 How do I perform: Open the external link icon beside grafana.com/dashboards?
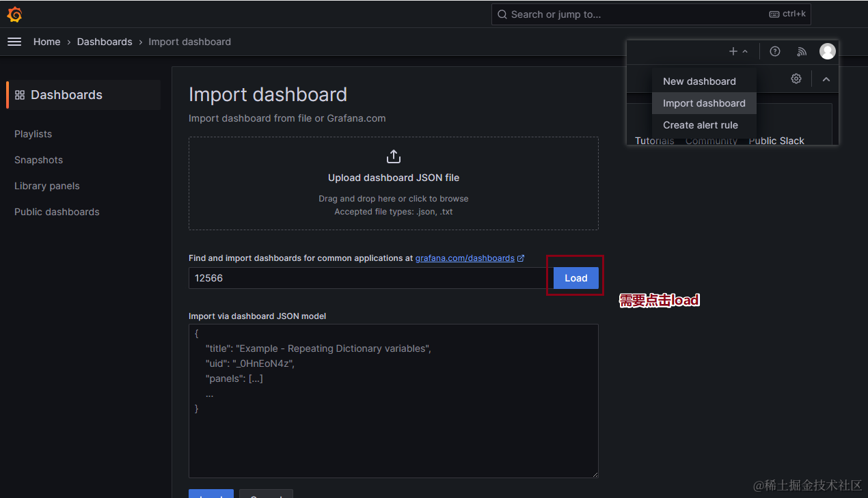(x=521, y=258)
